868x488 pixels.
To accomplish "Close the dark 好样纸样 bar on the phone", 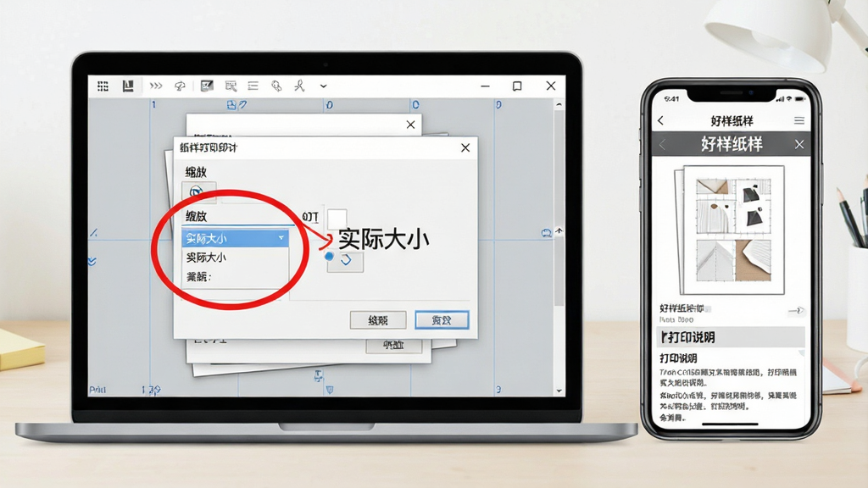I will click(799, 144).
